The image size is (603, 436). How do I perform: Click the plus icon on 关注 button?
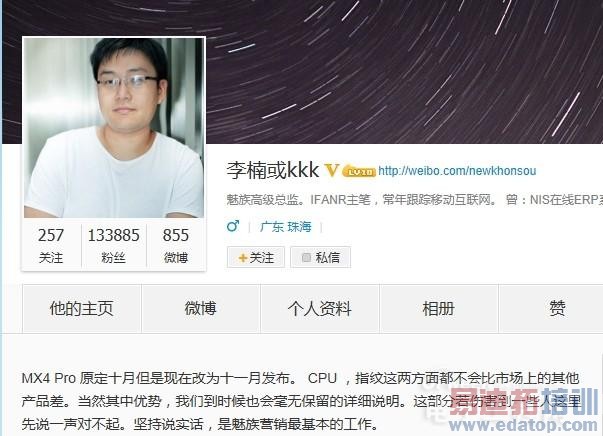(x=242, y=258)
